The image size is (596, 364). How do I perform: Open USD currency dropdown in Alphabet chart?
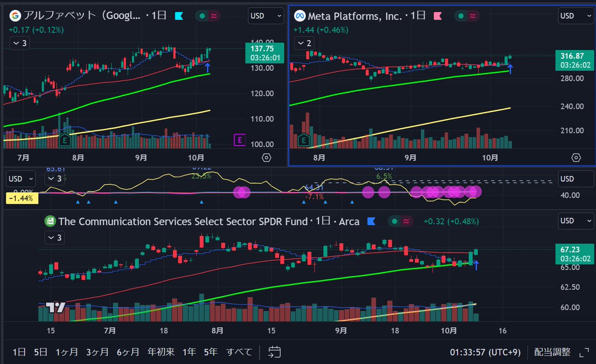266,16
